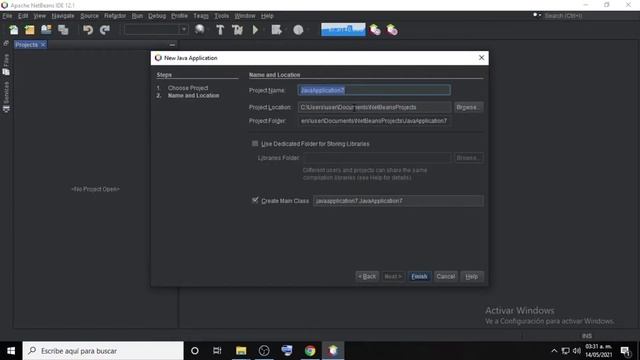Open the Source menu

pos(89,16)
